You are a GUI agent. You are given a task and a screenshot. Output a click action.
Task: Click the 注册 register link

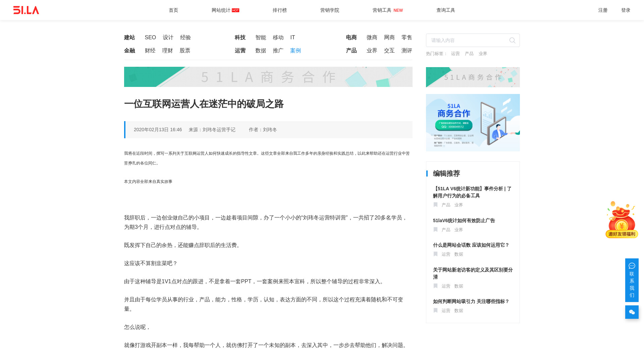pyautogui.click(x=603, y=10)
